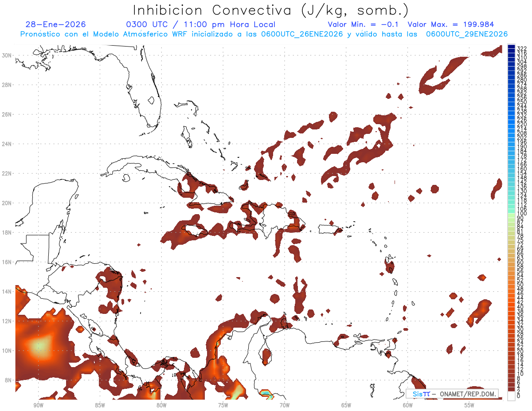Click the '28N' latitude label
532x411 pixels.
7,85
